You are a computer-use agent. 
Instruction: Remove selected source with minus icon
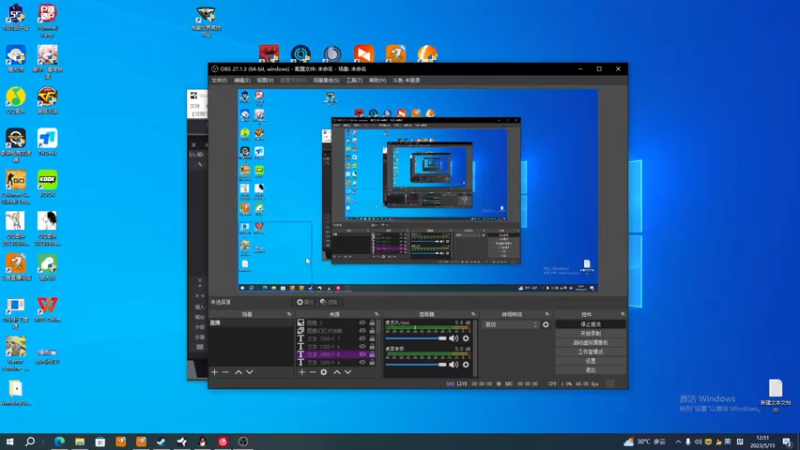pyautogui.click(x=312, y=372)
